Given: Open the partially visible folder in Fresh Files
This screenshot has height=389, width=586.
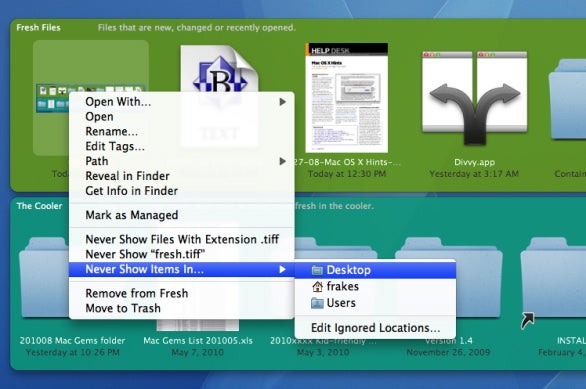Looking at the screenshot, I should click(567, 99).
